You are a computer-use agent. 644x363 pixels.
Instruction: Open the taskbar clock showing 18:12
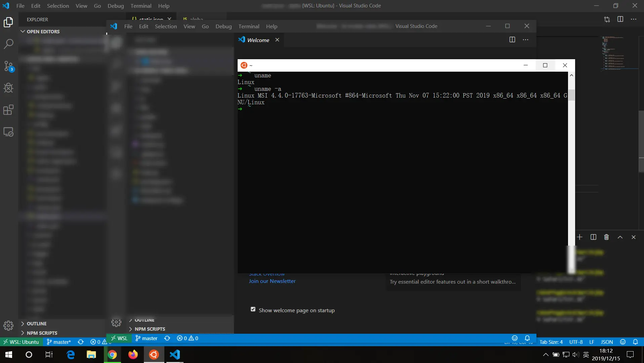point(606,355)
